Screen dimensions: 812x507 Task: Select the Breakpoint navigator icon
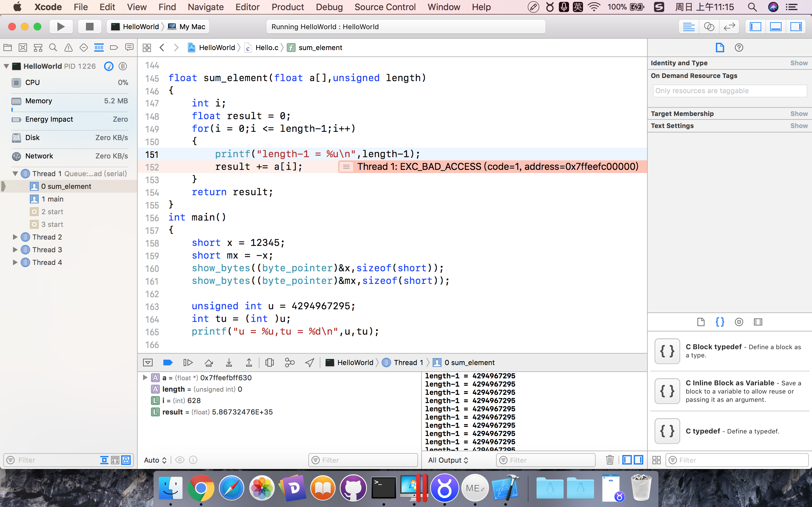(114, 48)
